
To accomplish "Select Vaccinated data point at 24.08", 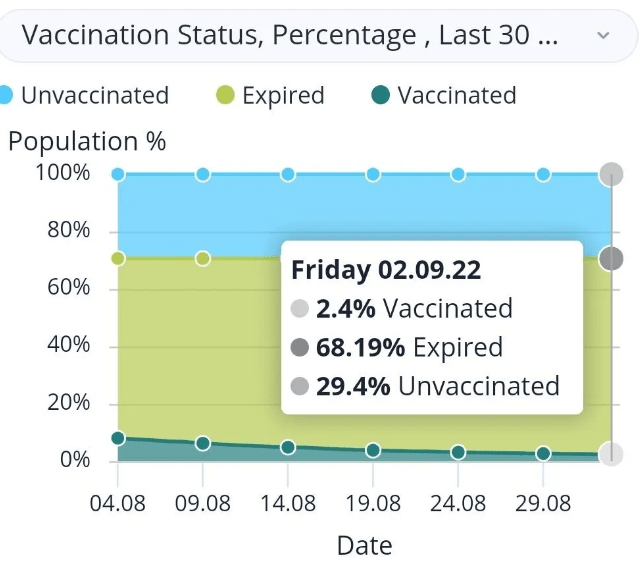I will pyautogui.click(x=458, y=452).
